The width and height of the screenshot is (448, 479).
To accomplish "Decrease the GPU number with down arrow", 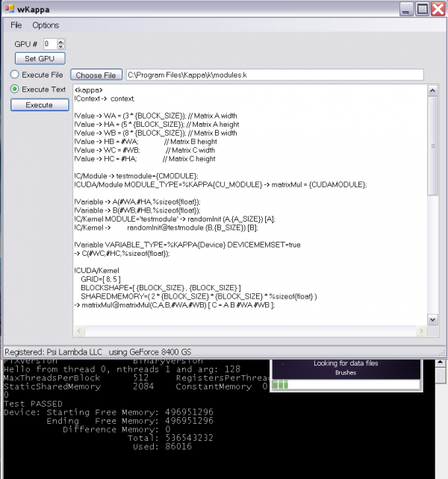I will 61,46.
